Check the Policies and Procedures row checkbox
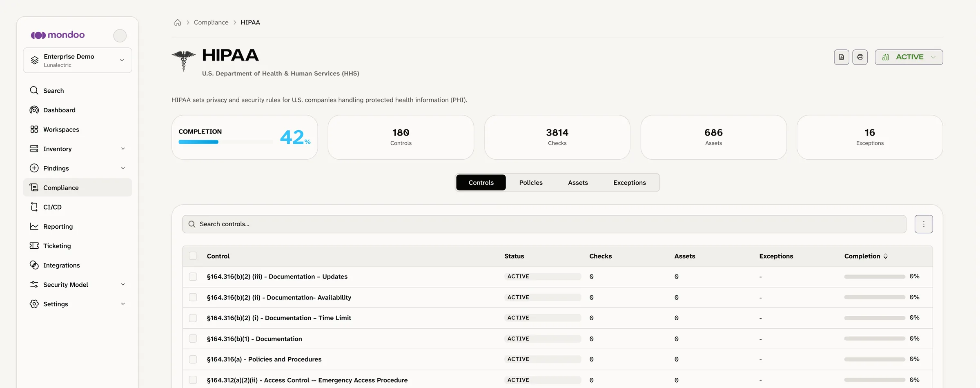Image resolution: width=980 pixels, height=388 pixels. [193, 359]
